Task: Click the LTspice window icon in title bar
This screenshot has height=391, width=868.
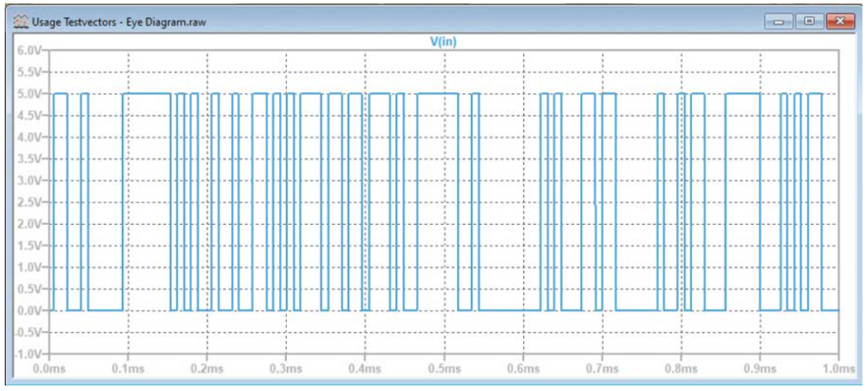Action: click(x=22, y=22)
